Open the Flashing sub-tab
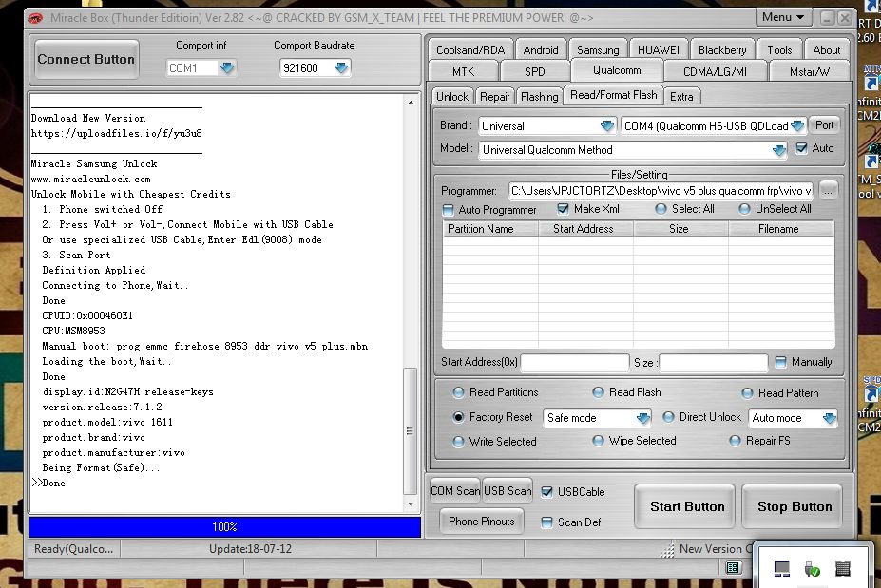The image size is (881, 588). 540,97
